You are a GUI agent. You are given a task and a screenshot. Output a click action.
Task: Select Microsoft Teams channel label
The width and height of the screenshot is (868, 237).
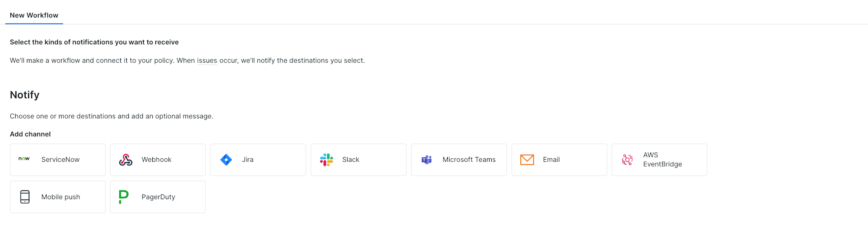(x=469, y=160)
